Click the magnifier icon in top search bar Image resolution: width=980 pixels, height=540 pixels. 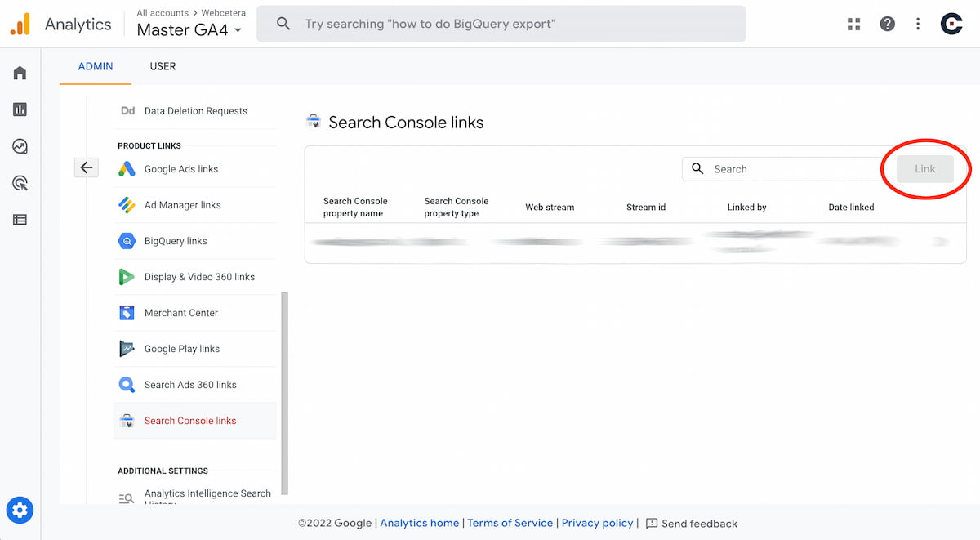[283, 24]
